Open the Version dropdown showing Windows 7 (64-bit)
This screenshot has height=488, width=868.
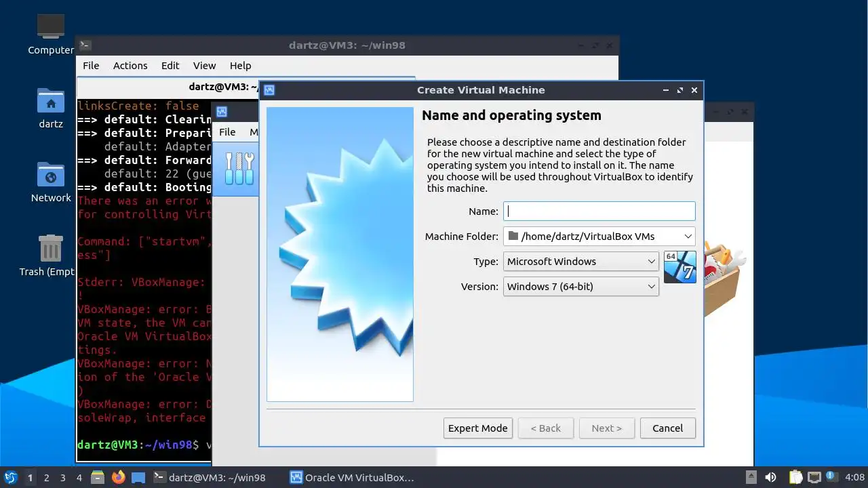(581, 286)
